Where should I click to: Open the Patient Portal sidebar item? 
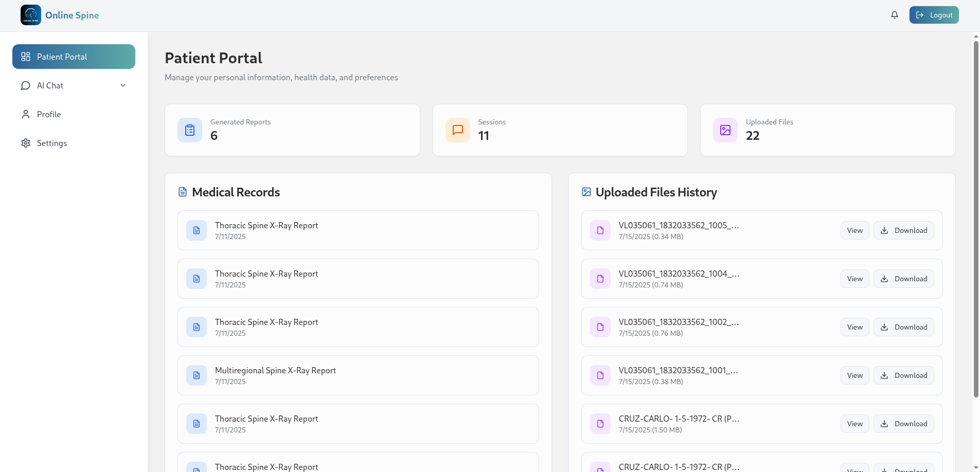pos(74,57)
